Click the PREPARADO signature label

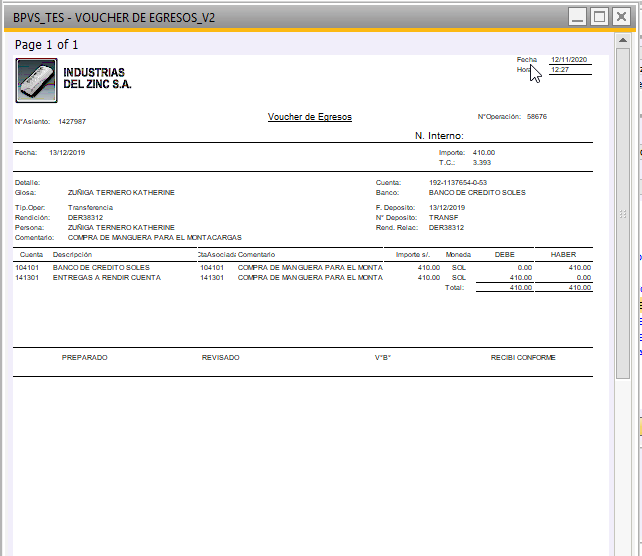[84, 358]
